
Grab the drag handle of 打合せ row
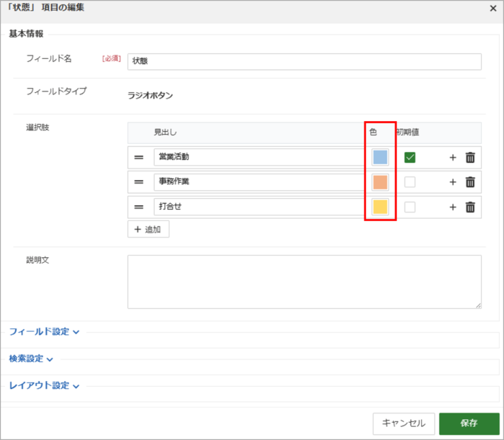point(139,207)
